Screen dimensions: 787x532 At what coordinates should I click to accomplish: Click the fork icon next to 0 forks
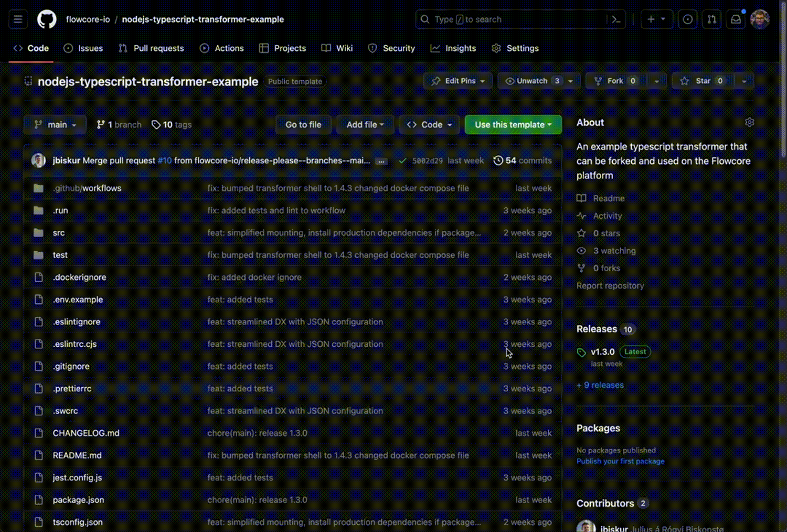[x=581, y=268]
